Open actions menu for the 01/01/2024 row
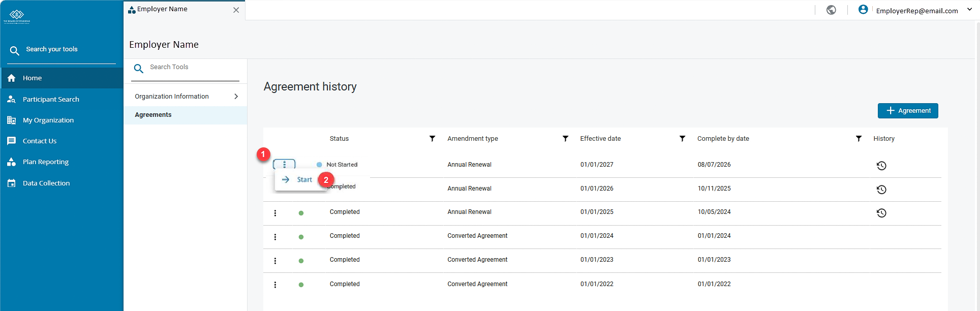This screenshot has height=311, width=980. tap(275, 237)
